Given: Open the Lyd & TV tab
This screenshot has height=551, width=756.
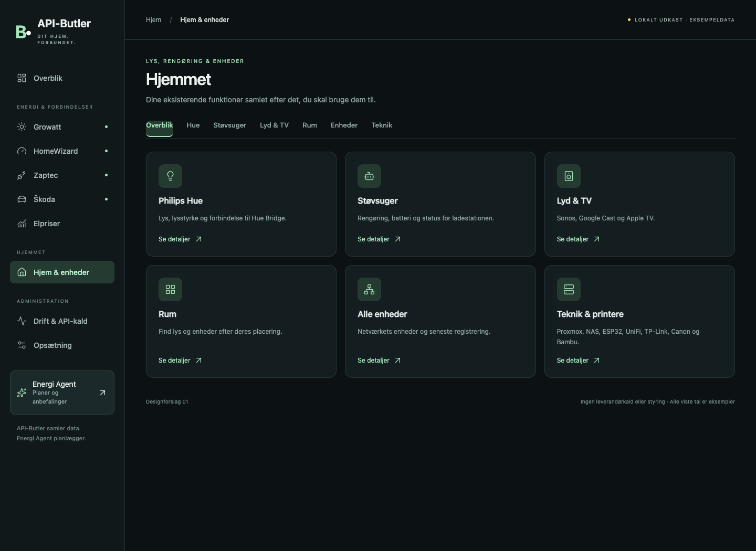Looking at the screenshot, I should pyautogui.click(x=274, y=125).
